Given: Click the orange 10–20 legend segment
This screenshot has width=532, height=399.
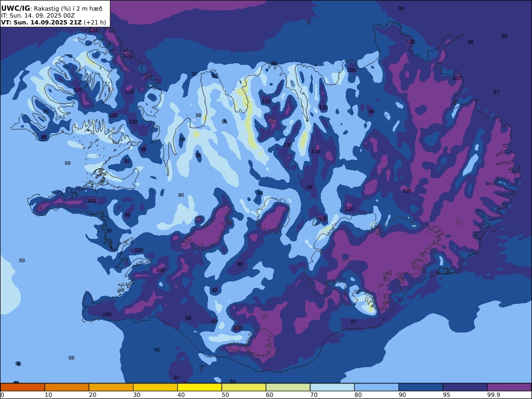Looking at the screenshot, I should click(67, 387).
